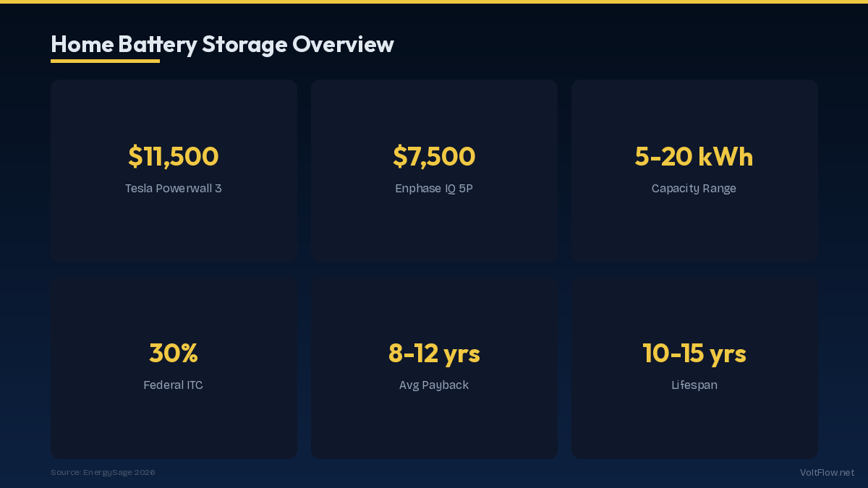Viewport: 868px width, 488px height.
Task: Click the yellow underline beneath the title
Action: click(x=105, y=61)
